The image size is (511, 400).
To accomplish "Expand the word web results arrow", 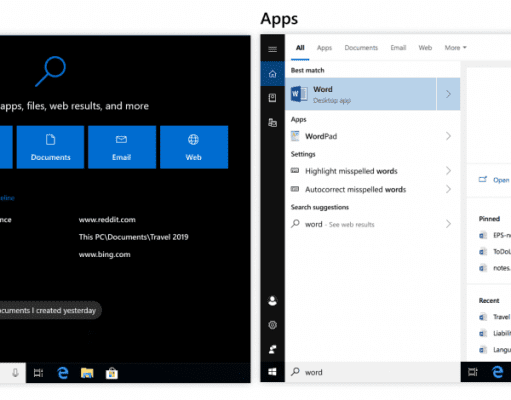I will 448,224.
